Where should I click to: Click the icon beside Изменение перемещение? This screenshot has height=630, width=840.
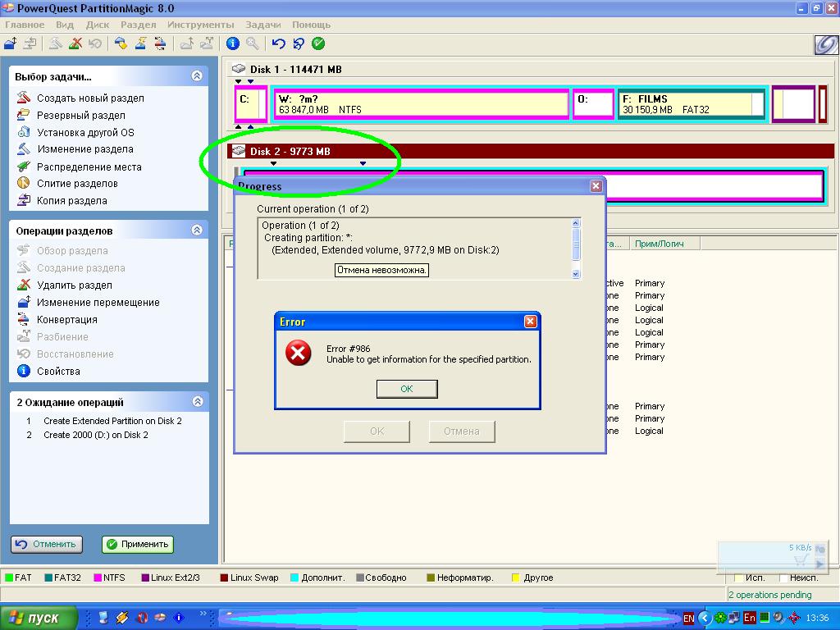(x=24, y=302)
